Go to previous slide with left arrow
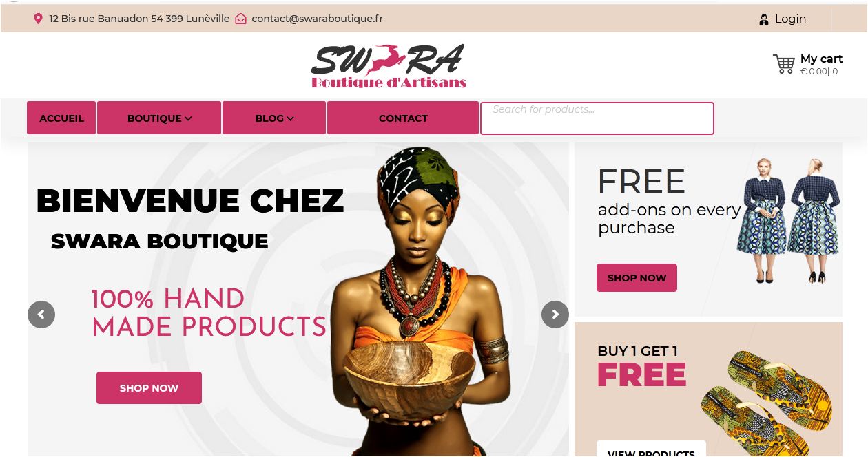 [x=41, y=315]
